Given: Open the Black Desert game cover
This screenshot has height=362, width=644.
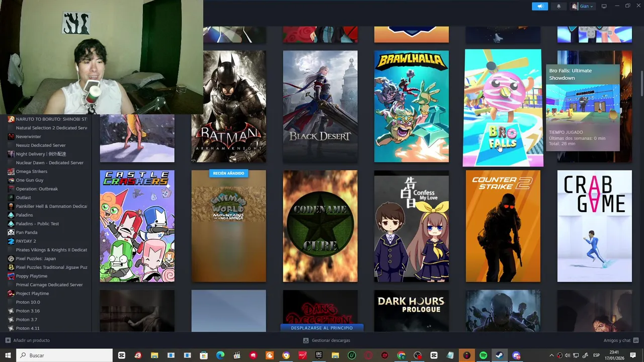Looking at the screenshot, I should point(320,106).
